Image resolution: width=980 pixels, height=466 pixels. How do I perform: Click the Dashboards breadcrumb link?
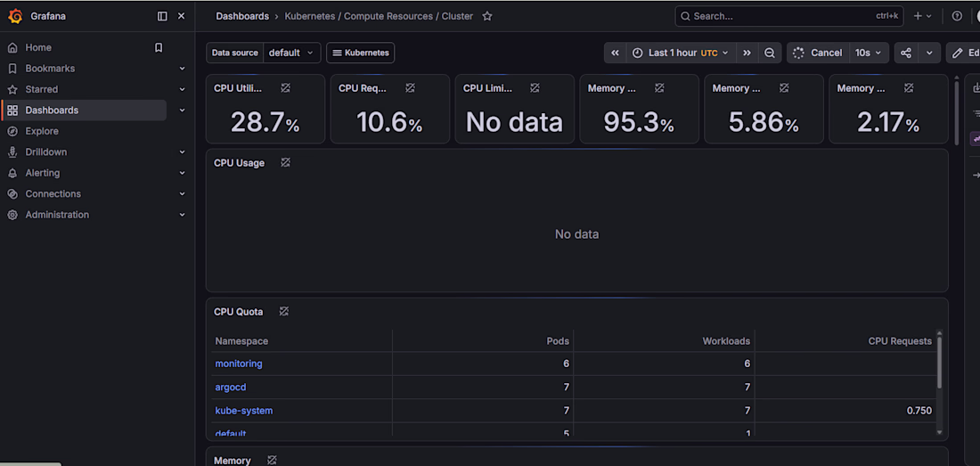tap(242, 16)
